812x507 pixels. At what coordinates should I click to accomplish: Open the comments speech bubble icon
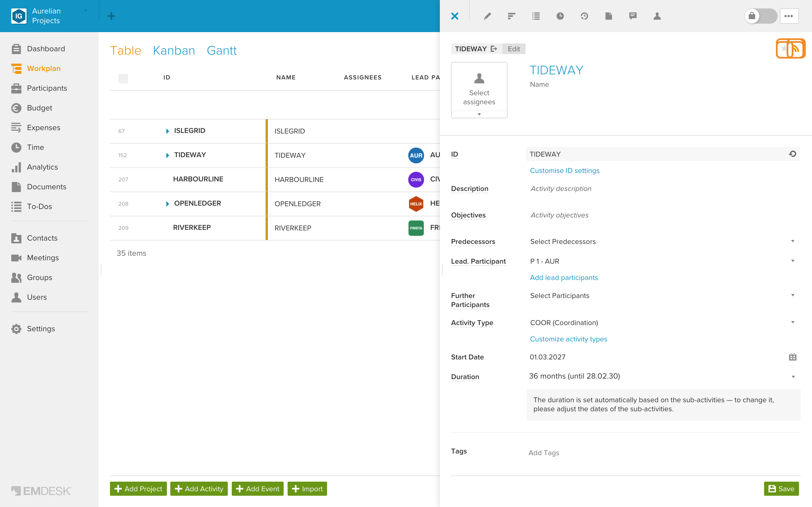point(633,16)
